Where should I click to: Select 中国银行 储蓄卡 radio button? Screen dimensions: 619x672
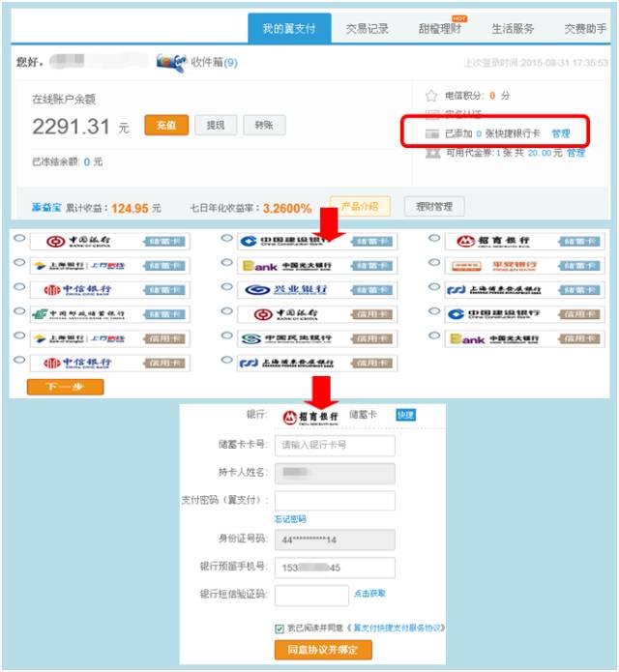19,238
